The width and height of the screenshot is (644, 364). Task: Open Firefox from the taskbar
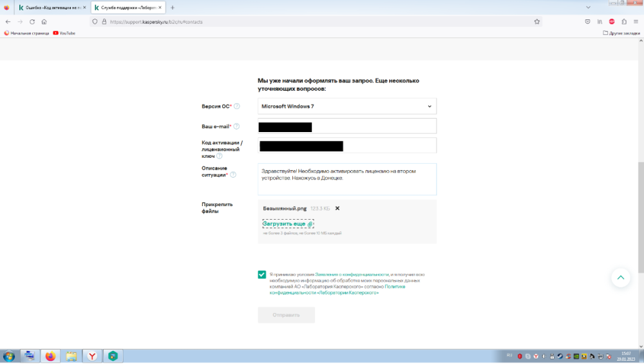pos(50,356)
